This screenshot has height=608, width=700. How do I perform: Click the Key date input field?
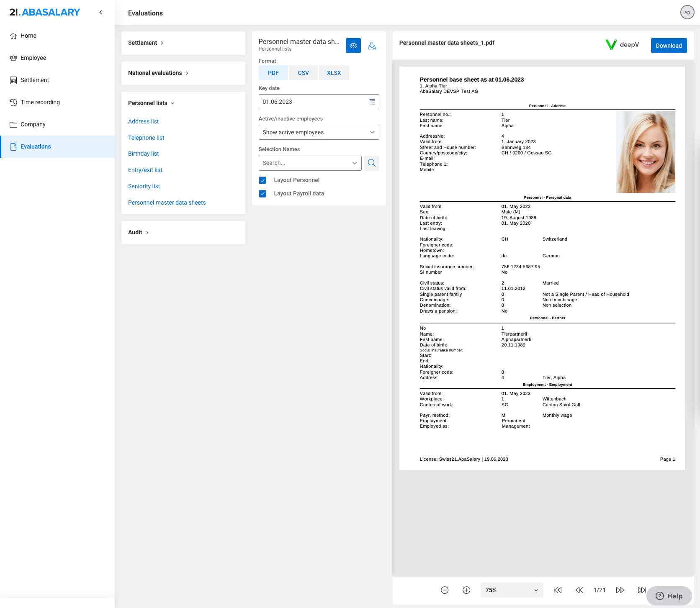pos(312,102)
